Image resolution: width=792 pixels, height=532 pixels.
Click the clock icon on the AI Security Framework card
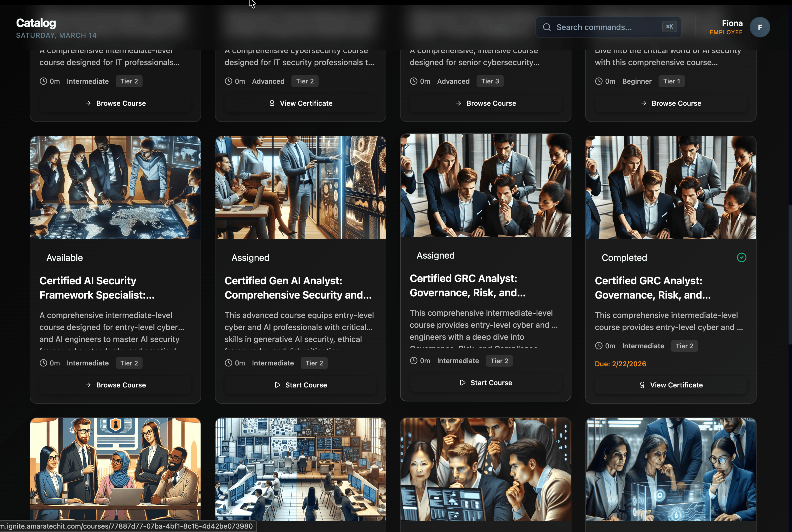tap(43, 363)
